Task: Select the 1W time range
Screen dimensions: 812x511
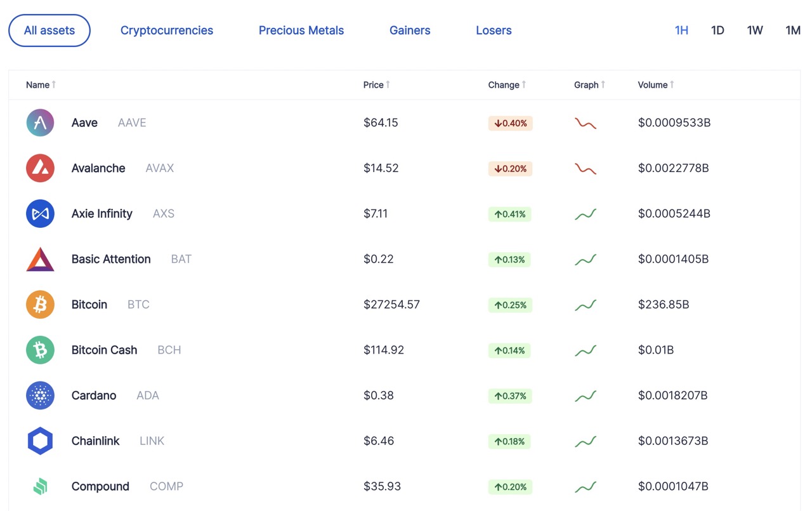Action: click(x=755, y=30)
